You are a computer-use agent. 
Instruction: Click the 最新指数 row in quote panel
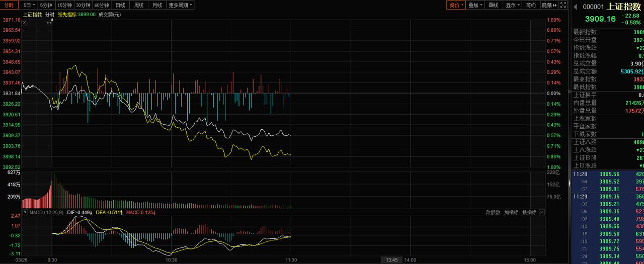coord(607,32)
